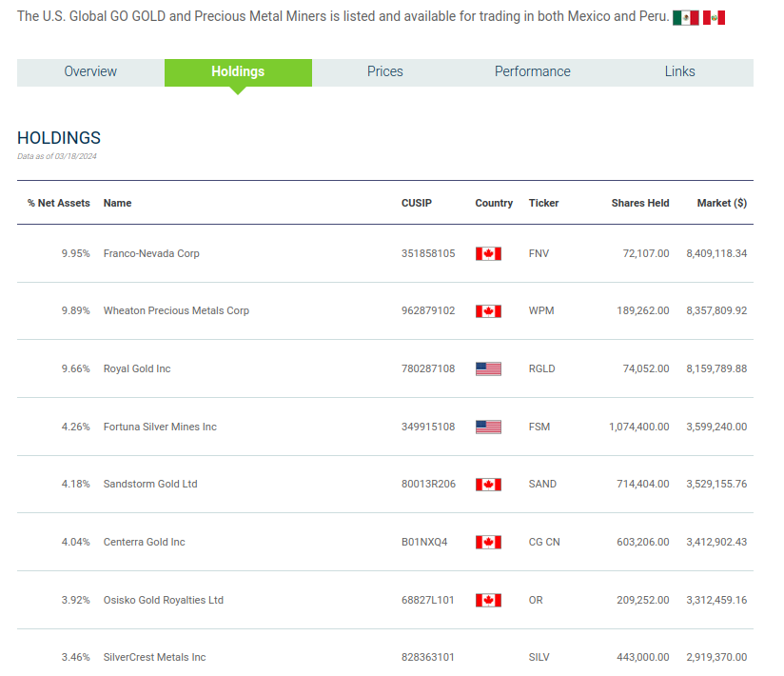The height and width of the screenshot is (676, 784).
Task: Switch to the Overview tab
Action: click(x=90, y=72)
